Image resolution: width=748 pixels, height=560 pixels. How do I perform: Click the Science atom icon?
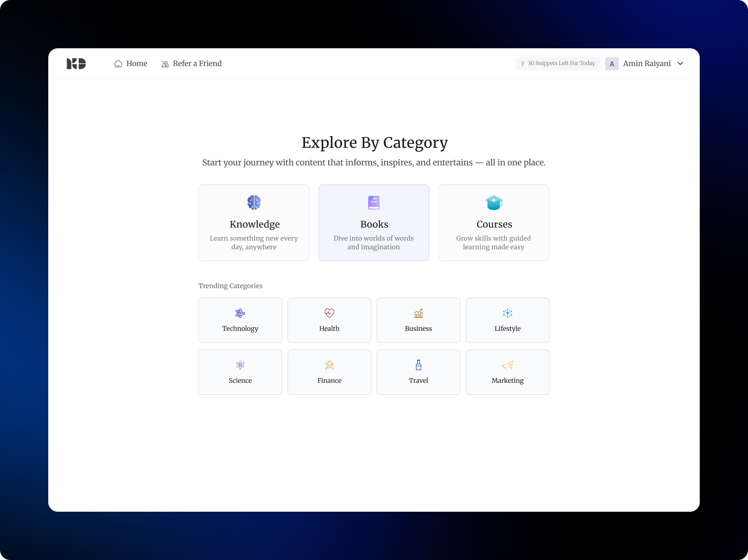tap(240, 365)
